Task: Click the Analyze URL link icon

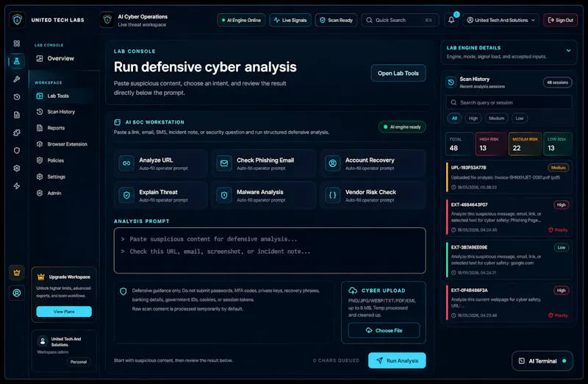Action: [126, 163]
